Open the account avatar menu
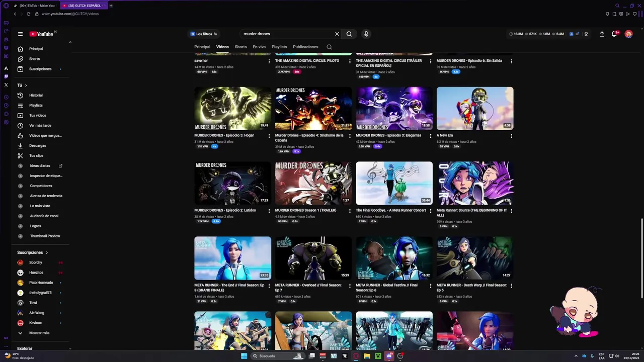The height and width of the screenshot is (362, 644). (628, 34)
